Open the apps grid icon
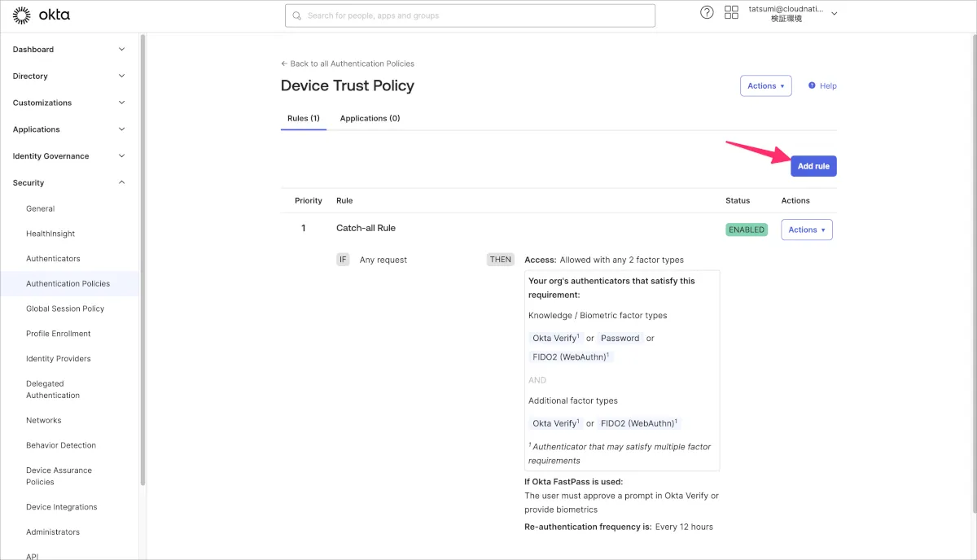This screenshot has width=977, height=560. tap(730, 13)
